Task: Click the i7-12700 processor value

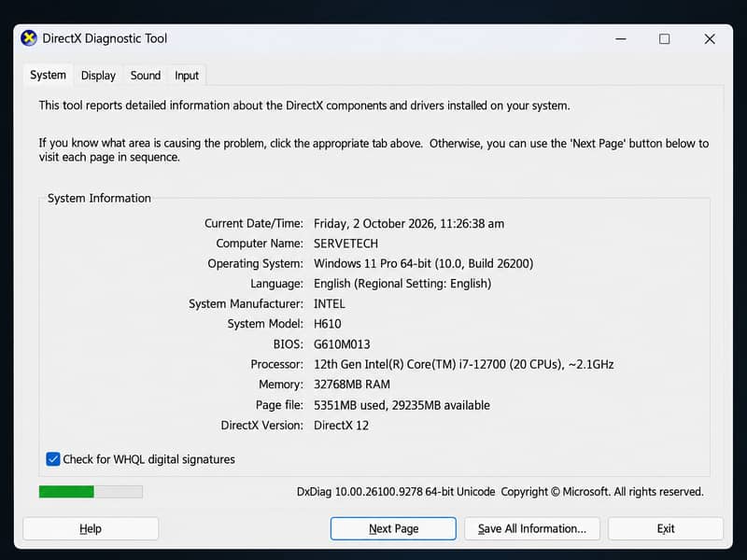Action: pyautogui.click(x=463, y=364)
